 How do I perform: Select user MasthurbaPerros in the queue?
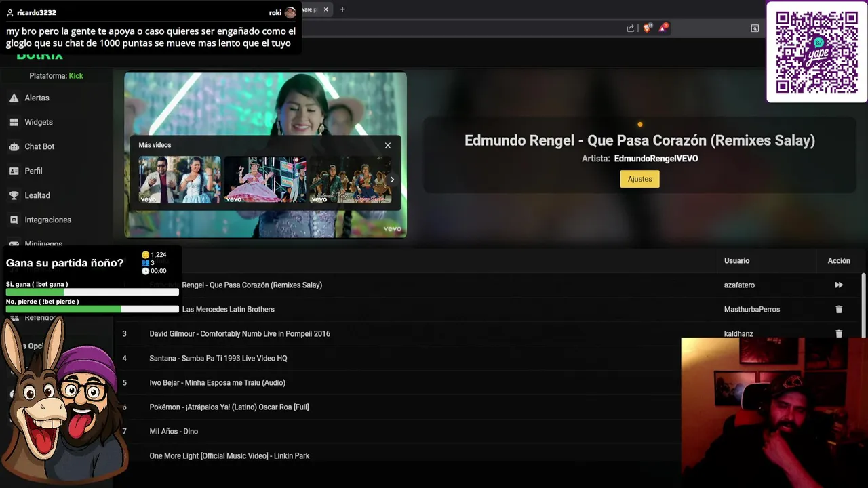click(x=752, y=310)
